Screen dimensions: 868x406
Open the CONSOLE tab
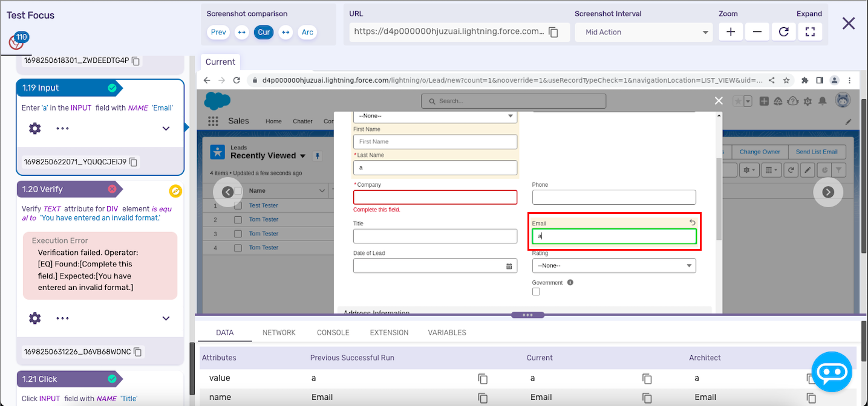tap(333, 332)
